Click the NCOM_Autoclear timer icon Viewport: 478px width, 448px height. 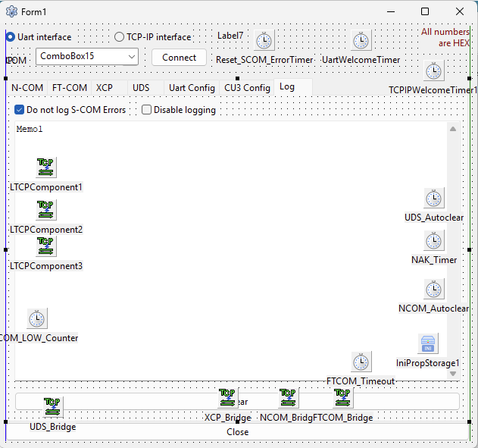click(x=433, y=290)
